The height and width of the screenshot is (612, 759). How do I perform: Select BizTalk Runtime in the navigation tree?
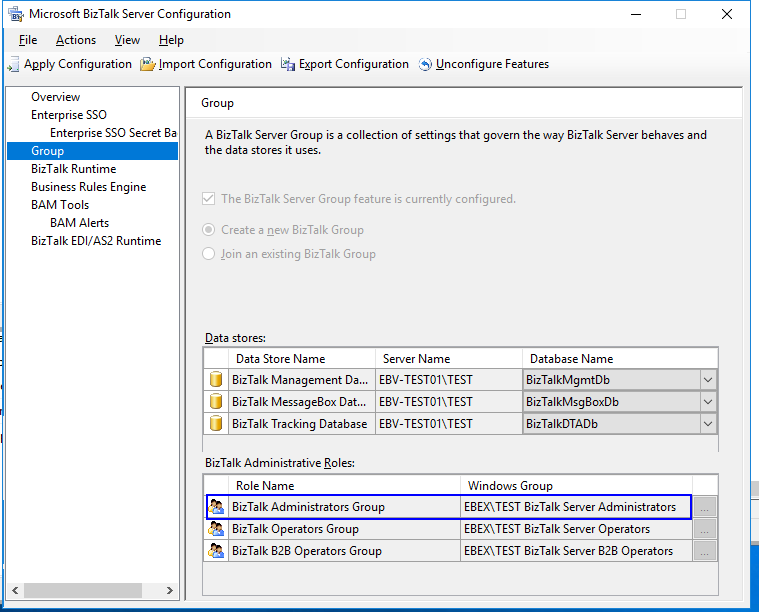pyautogui.click(x=73, y=169)
